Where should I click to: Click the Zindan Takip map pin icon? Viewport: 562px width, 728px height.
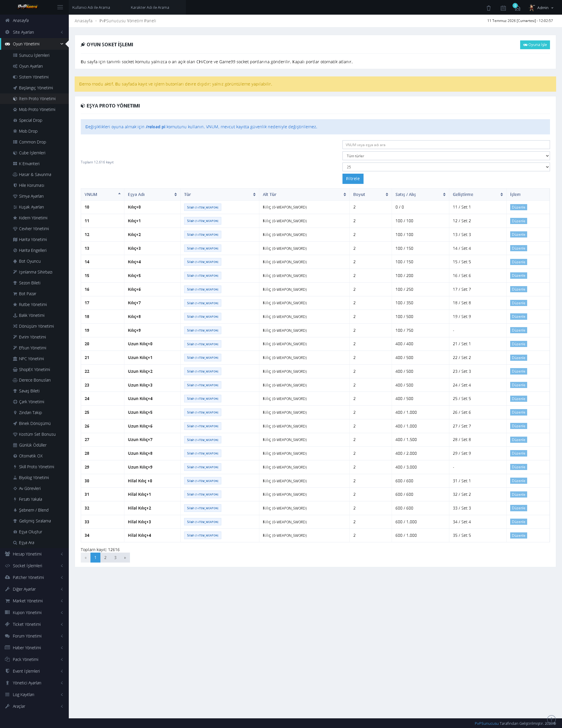[x=15, y=413]
